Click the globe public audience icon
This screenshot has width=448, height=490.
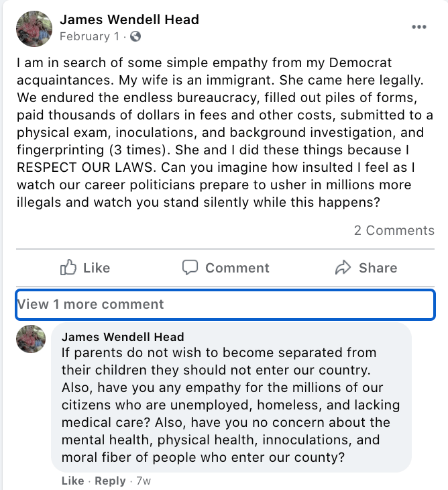pyautogui.click(x=135, y=36)
